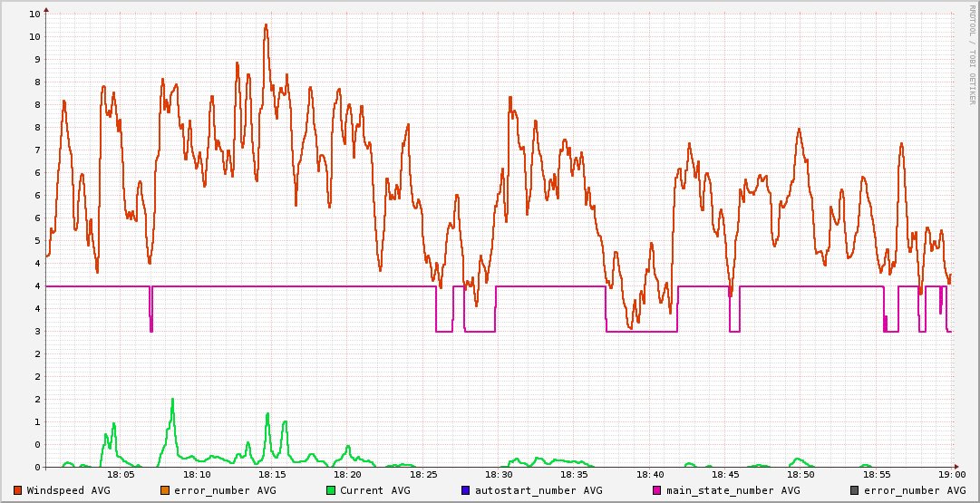
Task: Select the autostart_number AVG legend label
Action: pyautogui.click(x=539, y=490)
